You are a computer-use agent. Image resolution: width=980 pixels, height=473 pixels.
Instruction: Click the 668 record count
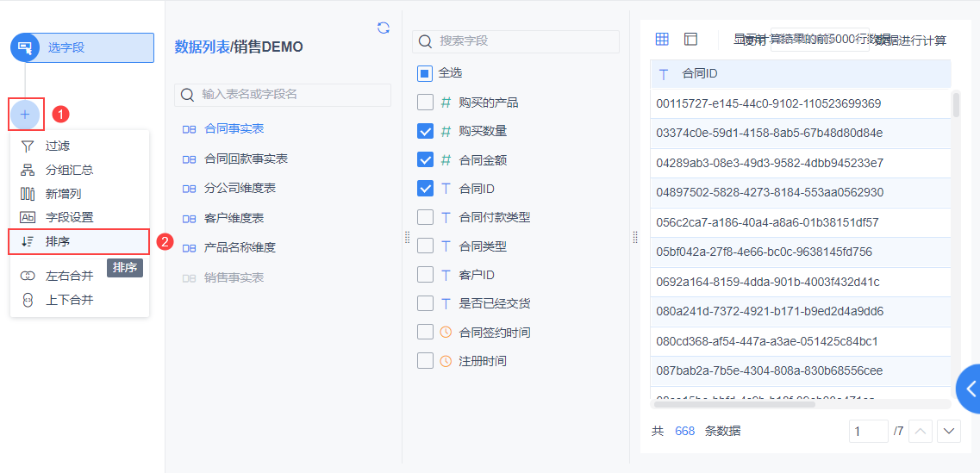click(x=684, y=431)
